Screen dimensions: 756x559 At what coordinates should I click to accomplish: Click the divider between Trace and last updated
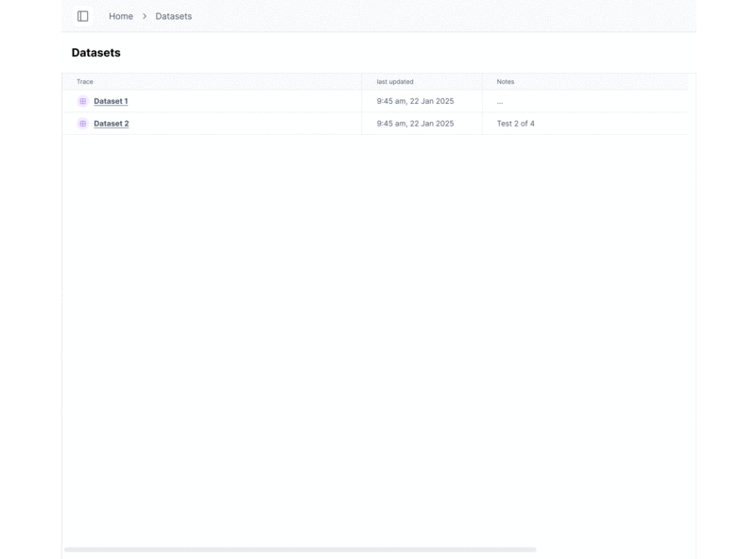tap(362, 82)
